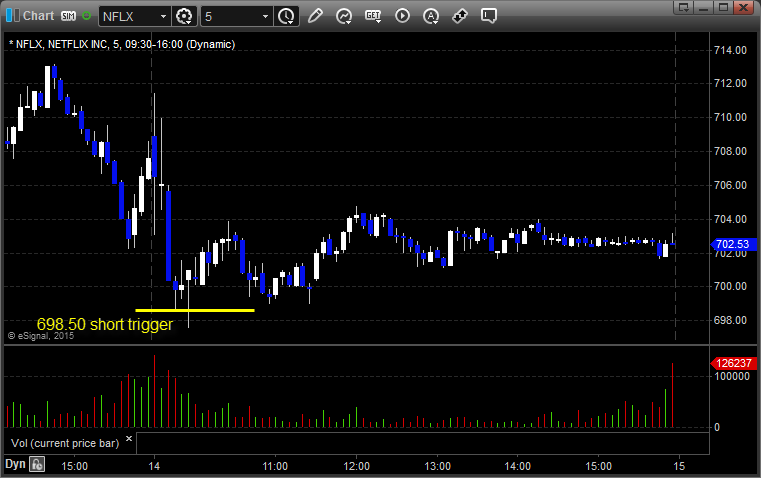Click the blue chart link indicator icon
Image resolution: width=761 pixels, height=478 pixels.
pos(13,16)
